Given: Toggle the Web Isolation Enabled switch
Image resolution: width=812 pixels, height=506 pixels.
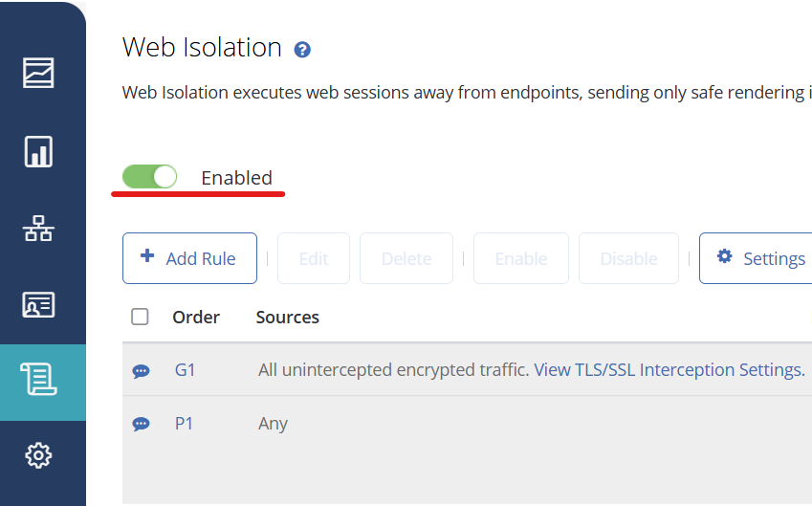Looking at the screenshot, I should 150,177.
